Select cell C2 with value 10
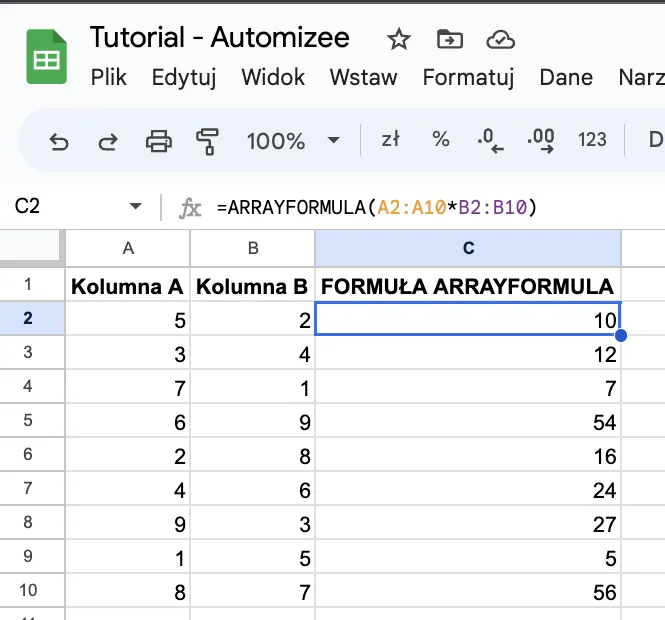 468,318
